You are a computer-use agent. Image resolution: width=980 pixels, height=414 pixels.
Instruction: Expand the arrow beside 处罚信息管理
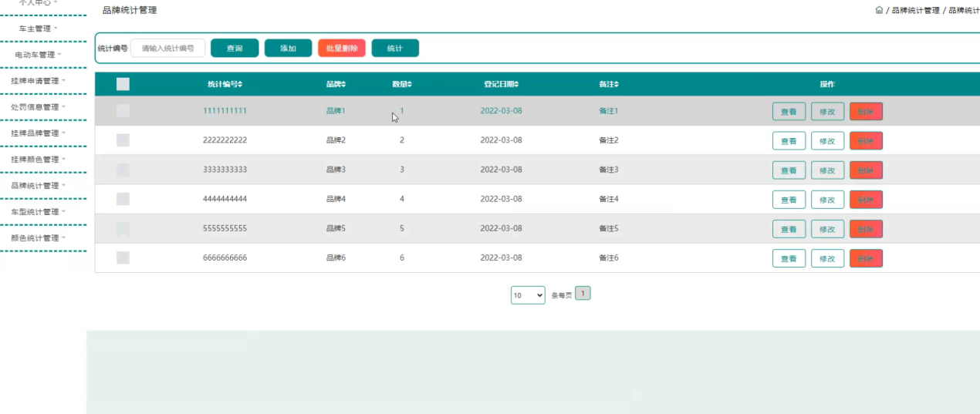point(63,107)
